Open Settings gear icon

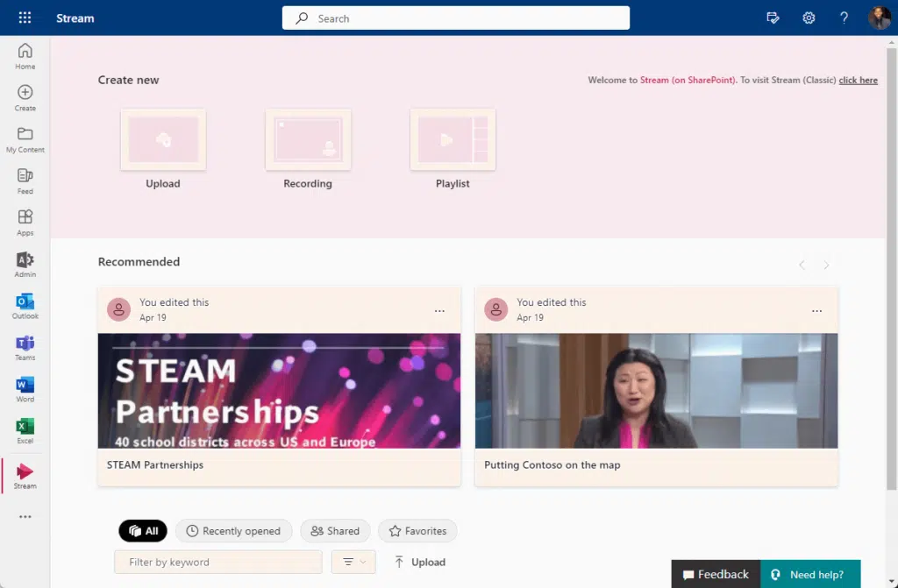point(808,18)
